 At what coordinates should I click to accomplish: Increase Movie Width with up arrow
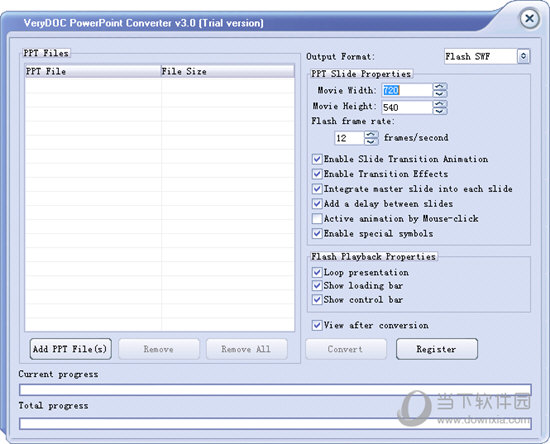tap(440, 86)
